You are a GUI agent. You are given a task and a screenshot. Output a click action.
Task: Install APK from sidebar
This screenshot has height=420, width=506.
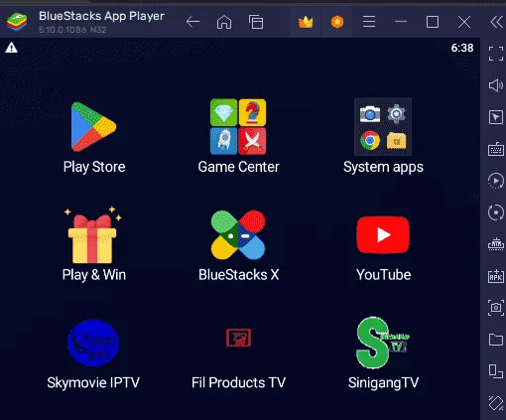tap(496, 276)
